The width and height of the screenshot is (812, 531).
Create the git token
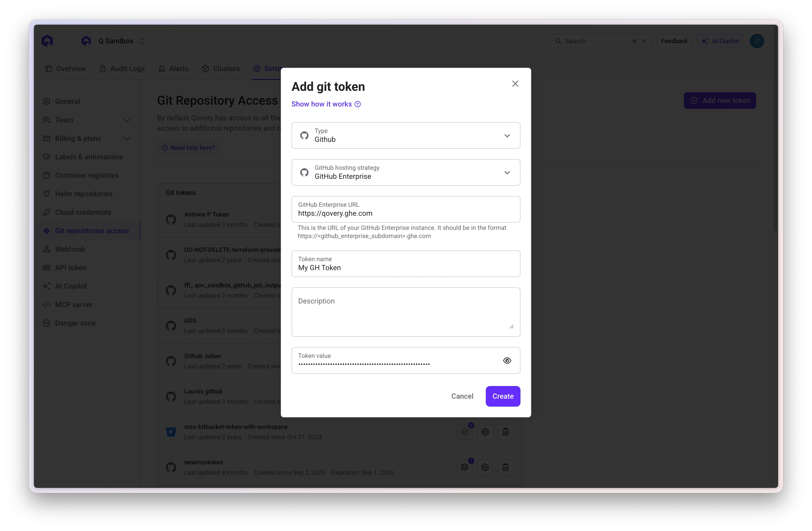(x=502, y=396)
